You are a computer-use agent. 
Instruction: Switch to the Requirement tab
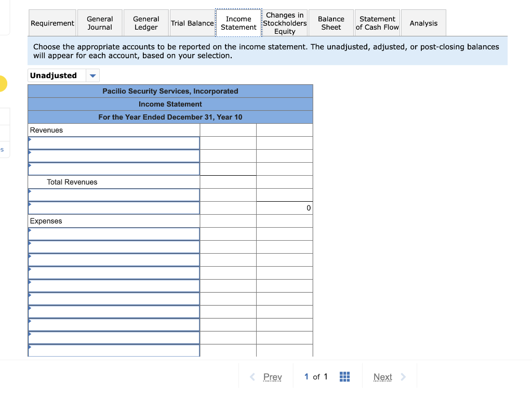52,23
